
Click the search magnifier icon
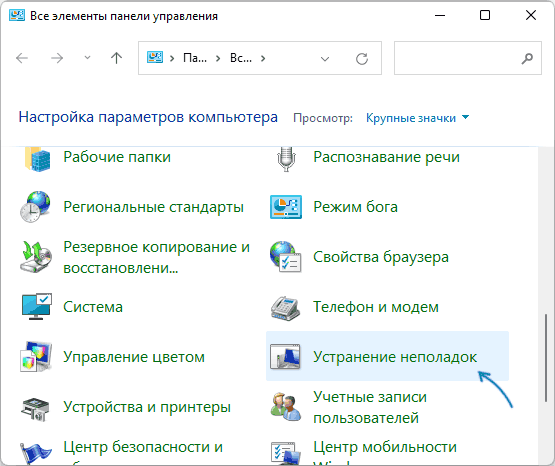coord(527,58)
